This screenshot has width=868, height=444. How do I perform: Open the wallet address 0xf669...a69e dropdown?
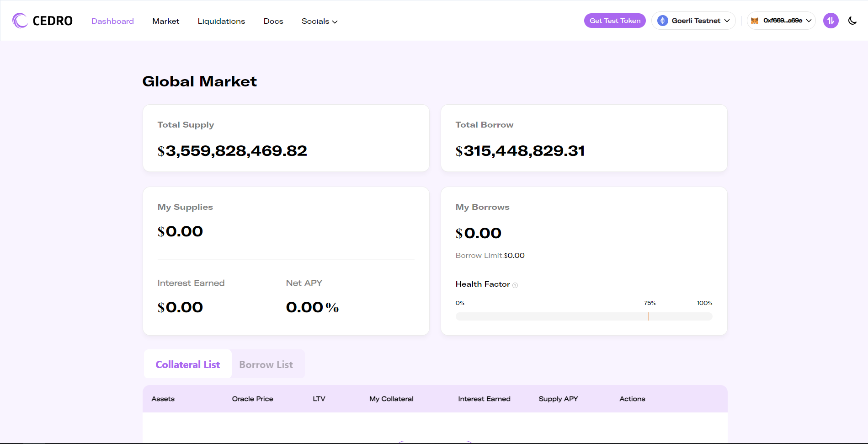[781, 21]
